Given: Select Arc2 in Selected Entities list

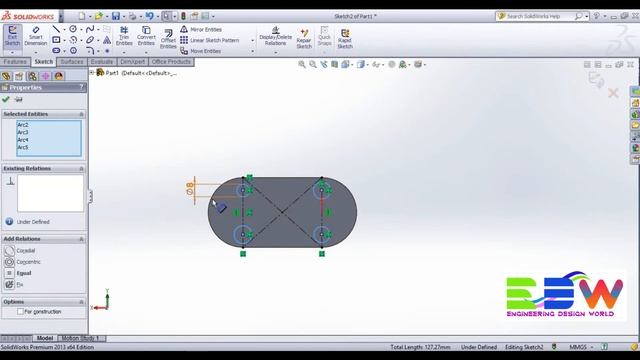Looking at the screenshot, I should [x=23, y=125].
